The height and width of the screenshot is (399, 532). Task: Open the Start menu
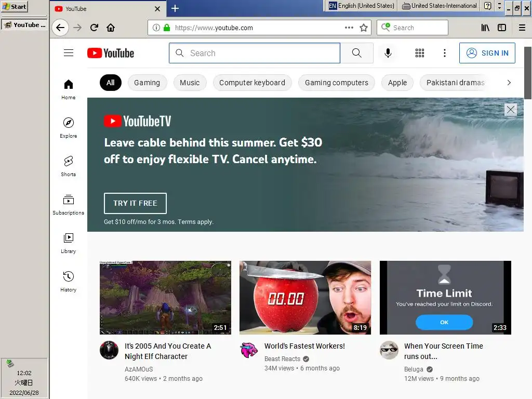[14, 6]
